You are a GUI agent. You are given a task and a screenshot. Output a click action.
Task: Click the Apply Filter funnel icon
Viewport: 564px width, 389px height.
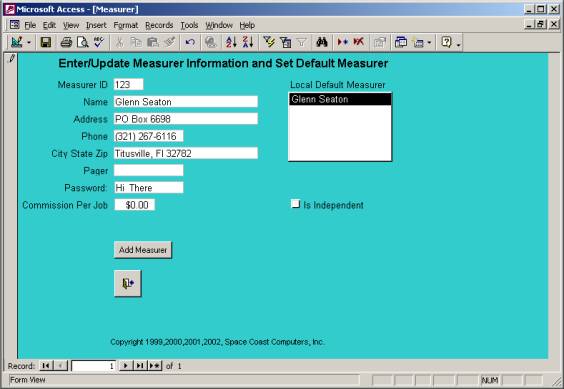click(302, 42)
